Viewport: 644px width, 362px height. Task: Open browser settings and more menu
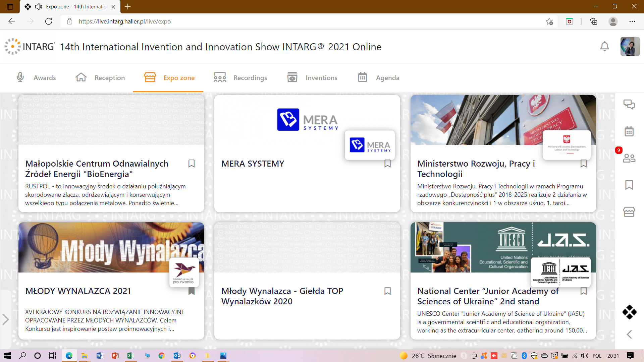tap(632, 21)
